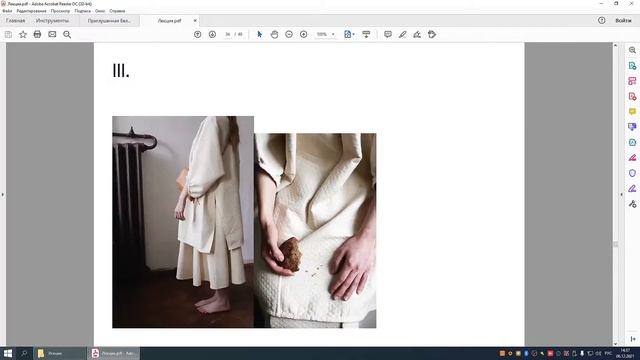Open help question mark icon
The image size is (640, 360).
point(602,20)
